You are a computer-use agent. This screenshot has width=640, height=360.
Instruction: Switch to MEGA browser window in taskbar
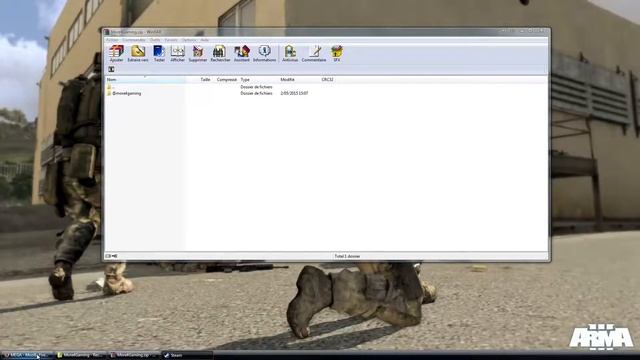[x=27, y=355]
